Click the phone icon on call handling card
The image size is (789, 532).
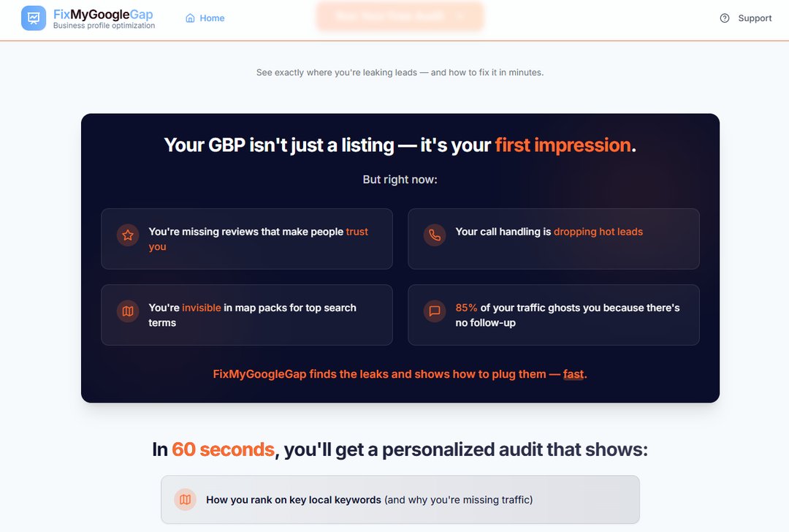[x=435, y=235]
